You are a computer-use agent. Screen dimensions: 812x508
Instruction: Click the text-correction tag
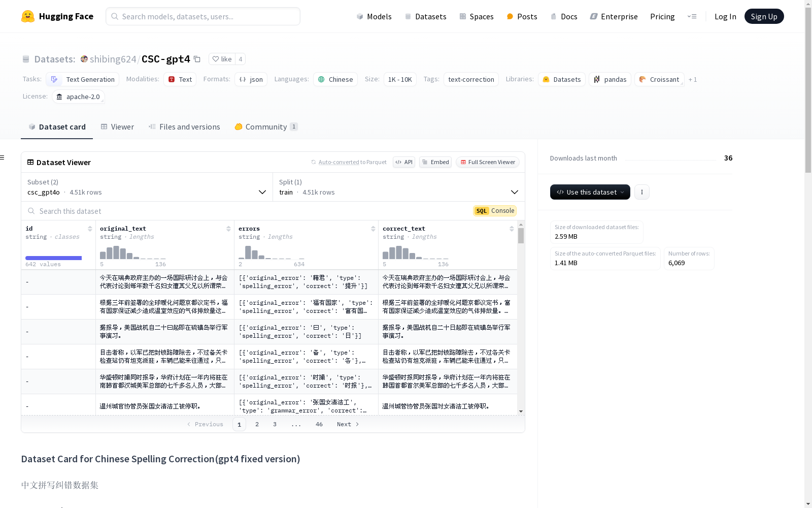[x=471, y=79]
